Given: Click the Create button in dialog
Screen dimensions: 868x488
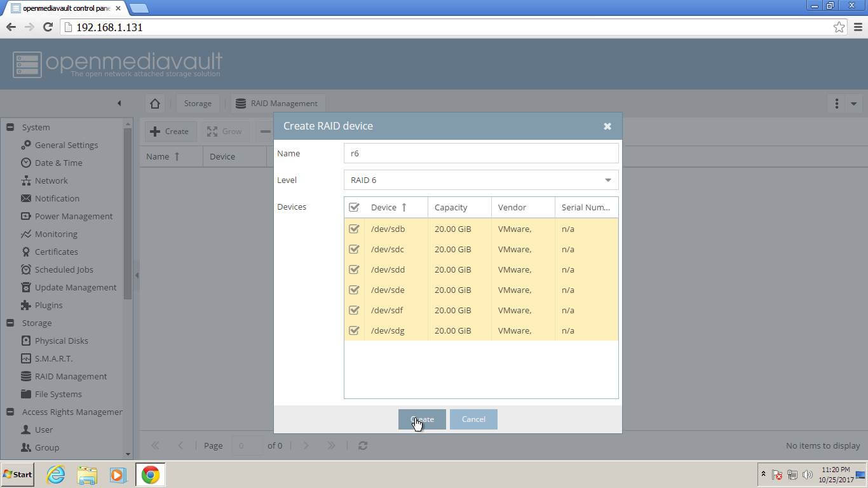Looking at the screenshot, I should tap(422, 419).
